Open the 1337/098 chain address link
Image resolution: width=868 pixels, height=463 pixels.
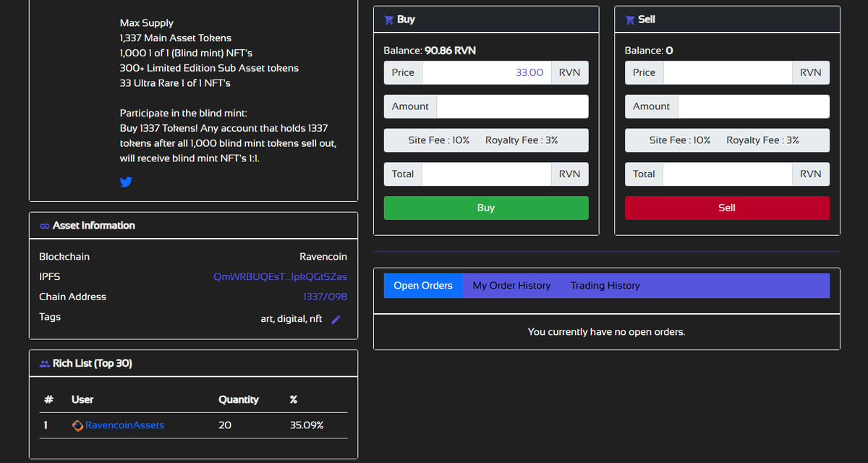(x=325, y=297)
